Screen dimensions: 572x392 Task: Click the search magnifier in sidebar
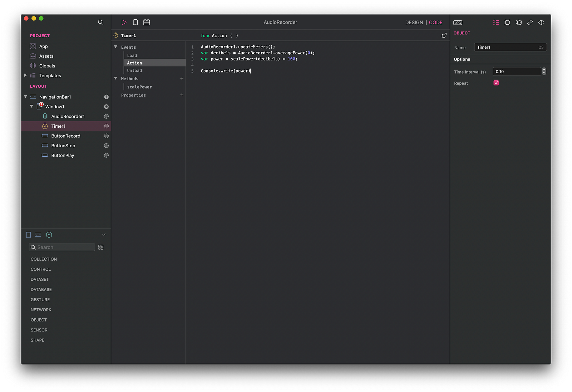click(100, 22)
